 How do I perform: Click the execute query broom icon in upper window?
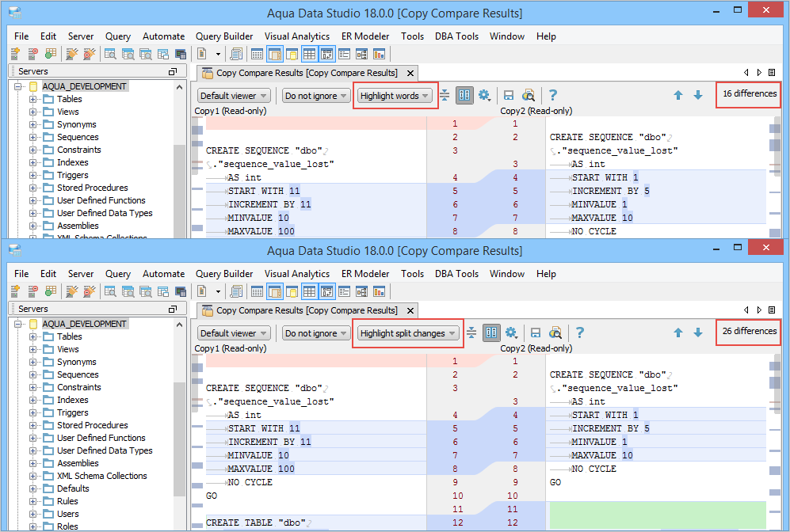click(x=72, y=54)
